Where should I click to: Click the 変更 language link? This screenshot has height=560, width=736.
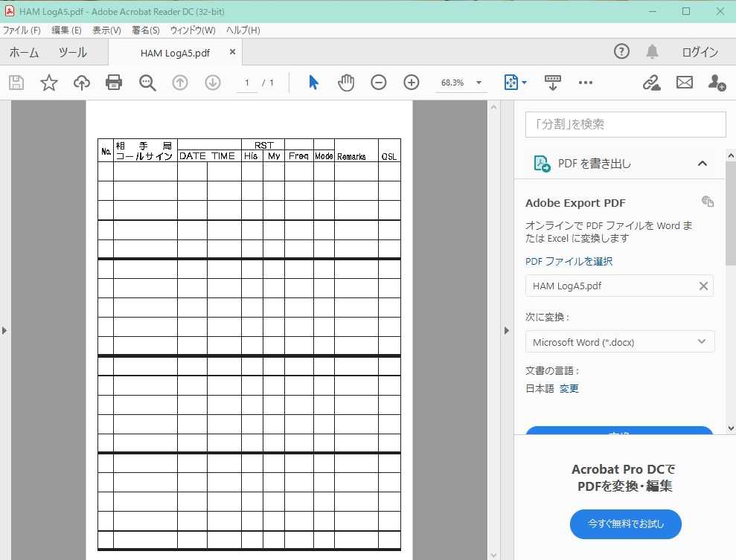pos(569,388)
